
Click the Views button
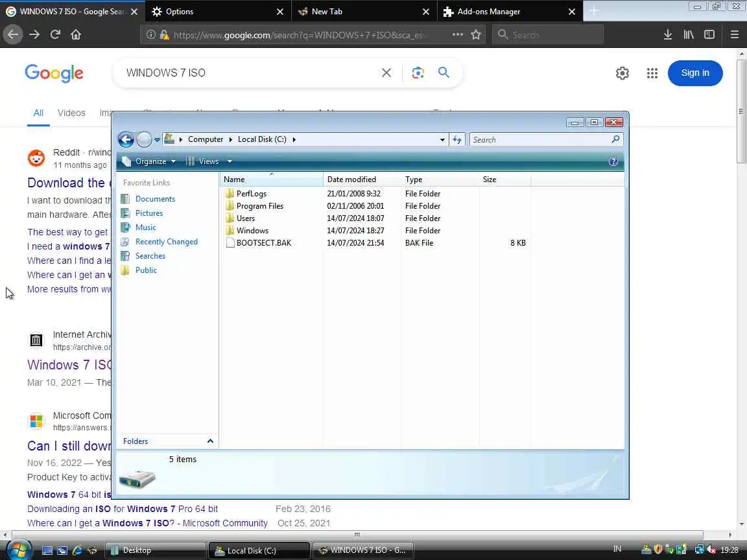[202, 161]
